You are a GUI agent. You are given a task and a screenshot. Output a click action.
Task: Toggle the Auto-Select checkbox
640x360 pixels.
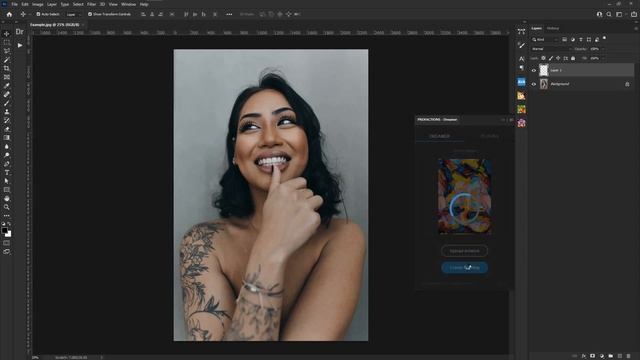click(38, 14)
